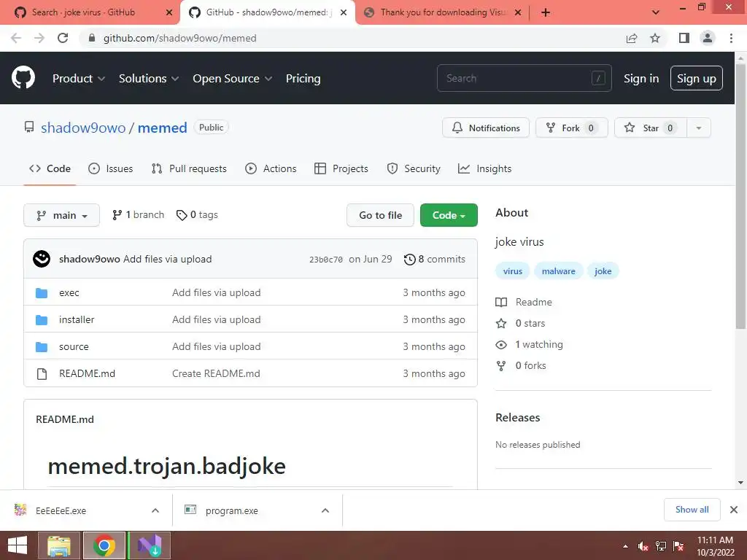Open the Projects tab
Viewport: 747px width, 560px height.
[x=341, y=168]
